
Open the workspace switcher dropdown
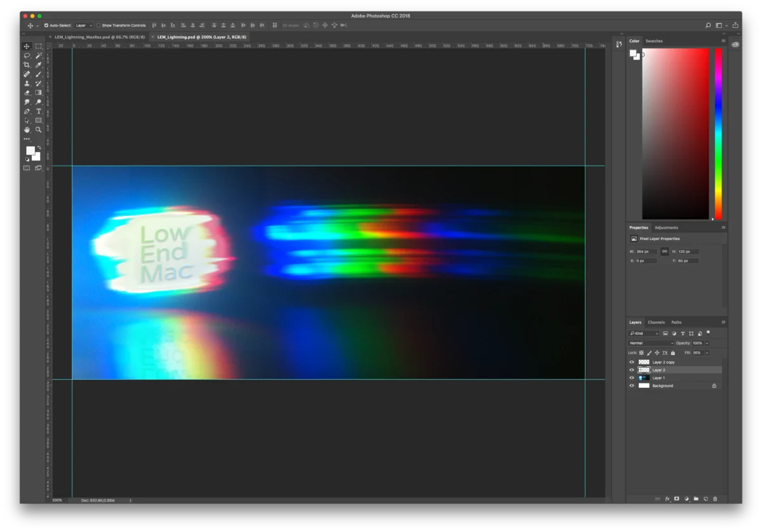[721, 25]
